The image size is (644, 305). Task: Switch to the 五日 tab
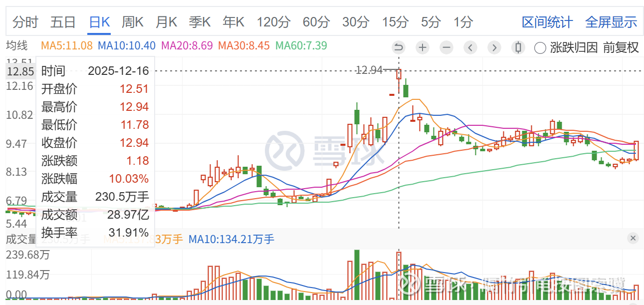[x=63, y=22]
